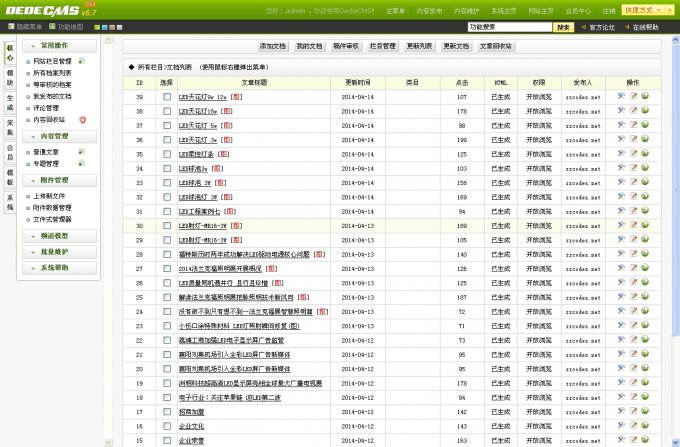Tick the checkbox for row ID 16

click(167, 426)
